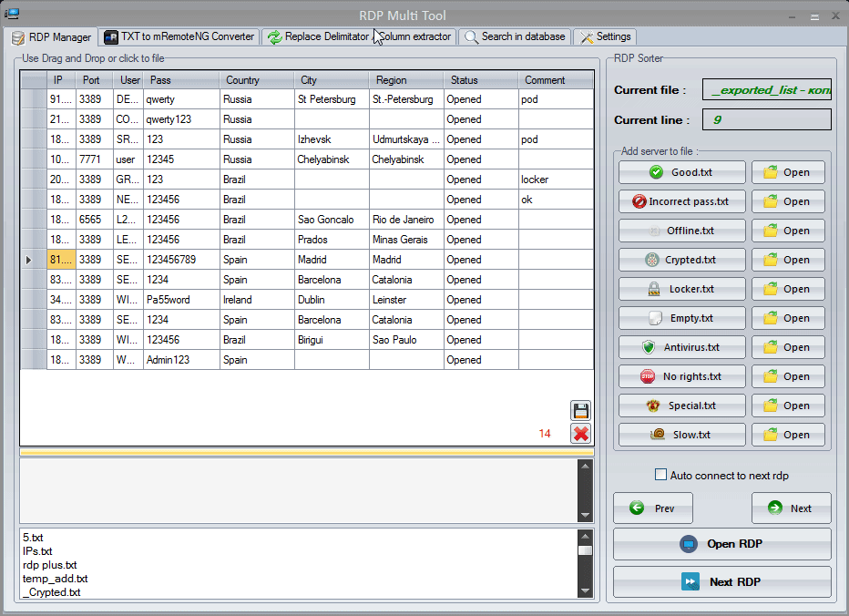Viewport: 849px width, 616px height.
Task: Go to TXT to mRemoteNG Converter tab
Action: [x=179, y=36]
